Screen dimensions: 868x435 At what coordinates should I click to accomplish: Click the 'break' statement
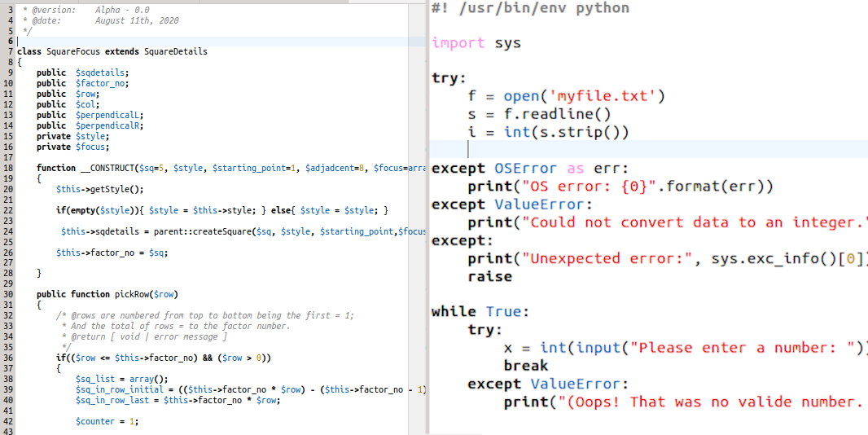click(x=526, y=366)
